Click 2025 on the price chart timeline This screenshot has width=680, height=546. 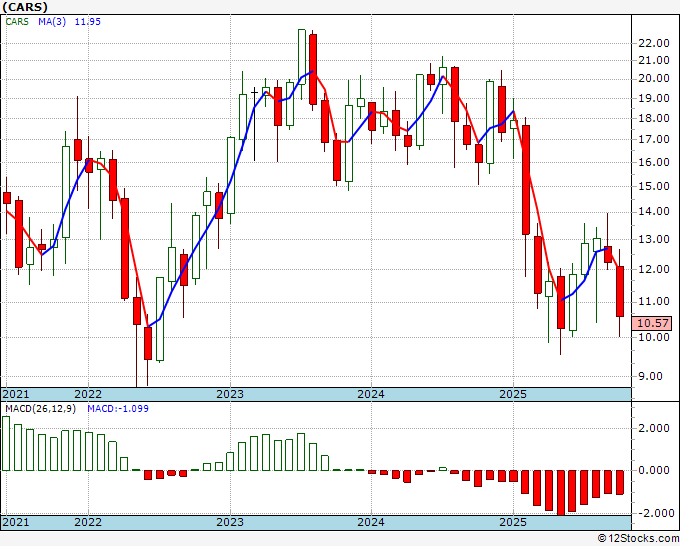point(513,394)
